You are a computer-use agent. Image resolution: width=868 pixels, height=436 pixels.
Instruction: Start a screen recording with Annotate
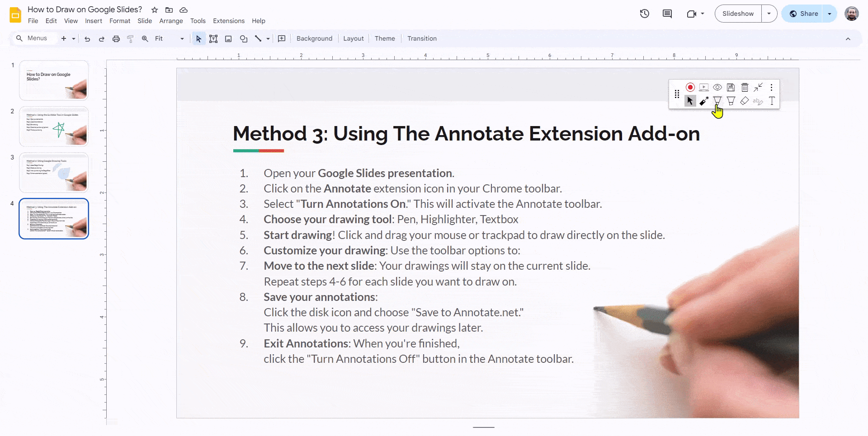click(x=690, y=87)
